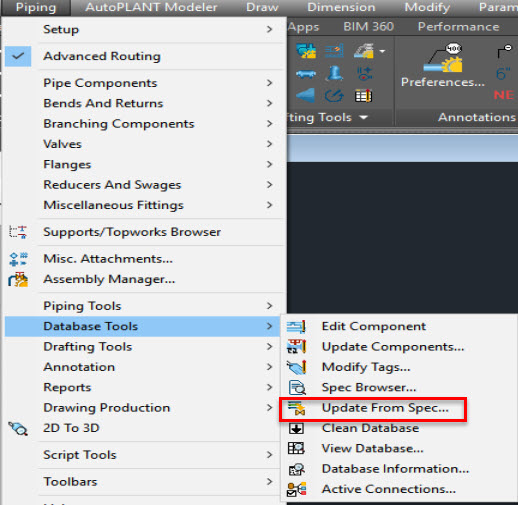The width and height of the screenshot is (518, 505).
Task: Click the Edit Component icon
Action: pos(296,326)
